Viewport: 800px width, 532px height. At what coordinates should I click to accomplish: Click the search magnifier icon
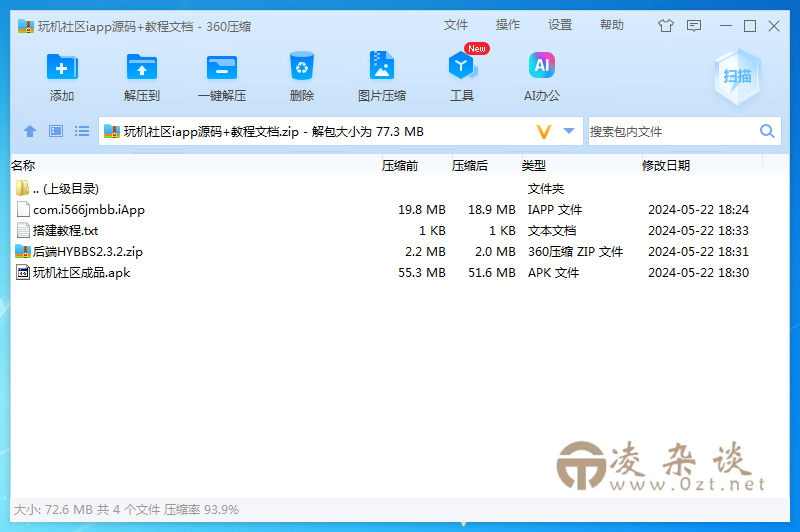coord(767,131)
